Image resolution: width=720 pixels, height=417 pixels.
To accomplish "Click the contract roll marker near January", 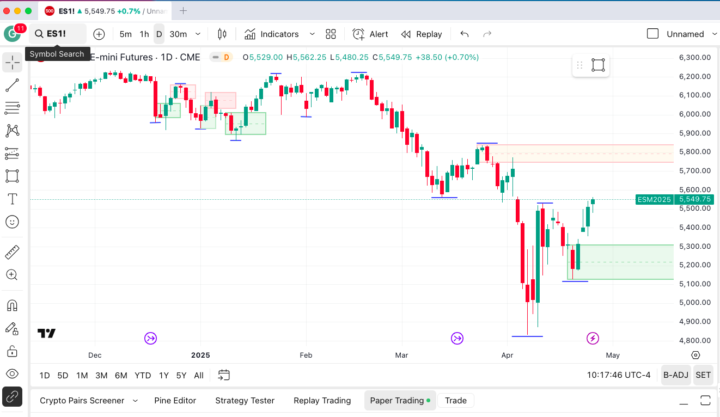I will pyautogui.click(x=151, y=338).
